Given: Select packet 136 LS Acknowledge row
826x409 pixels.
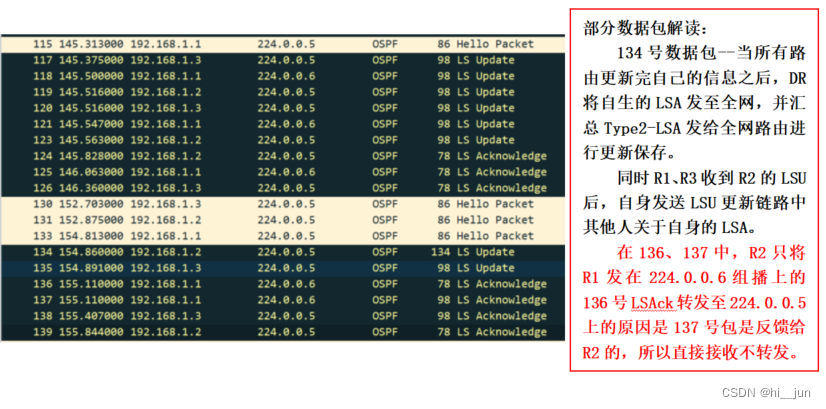Looking at the screenshot, I should [x=283, y=284].
